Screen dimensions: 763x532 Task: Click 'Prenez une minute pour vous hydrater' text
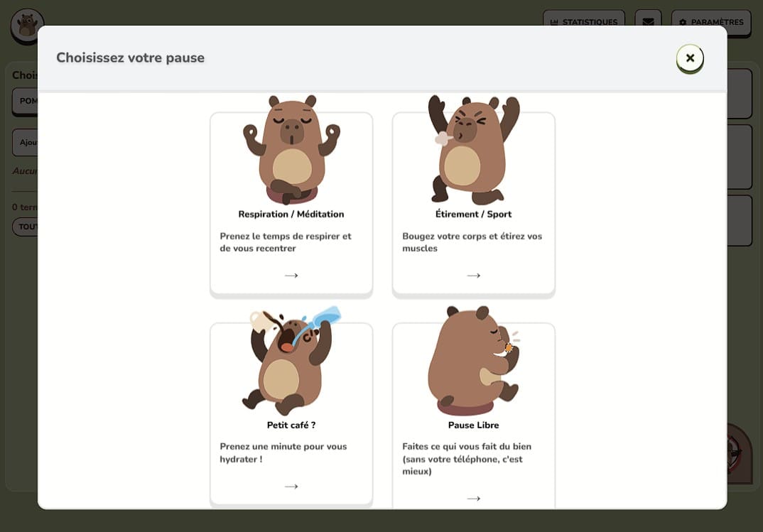[283, 453]
